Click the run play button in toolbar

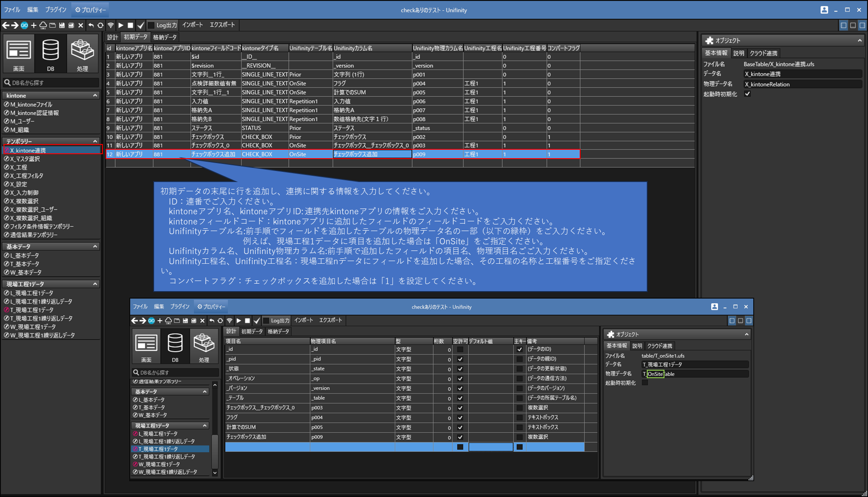point(121,25)
